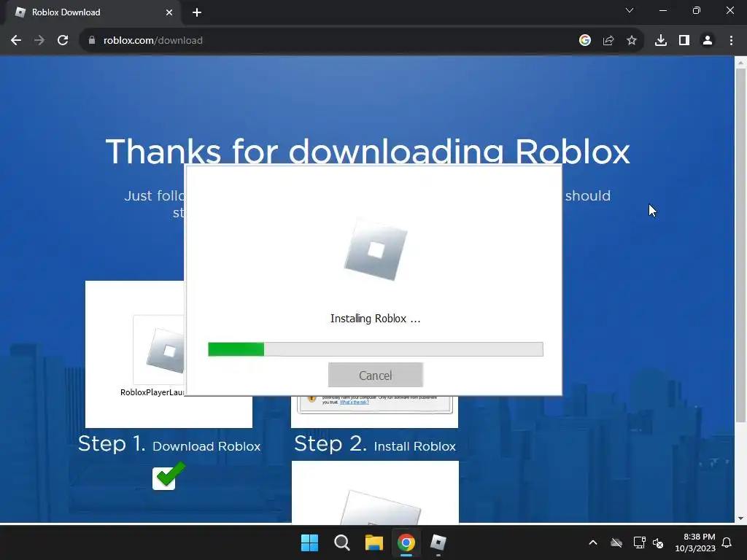
Task: Open the Windows Start menu
Action: [309, 542]
